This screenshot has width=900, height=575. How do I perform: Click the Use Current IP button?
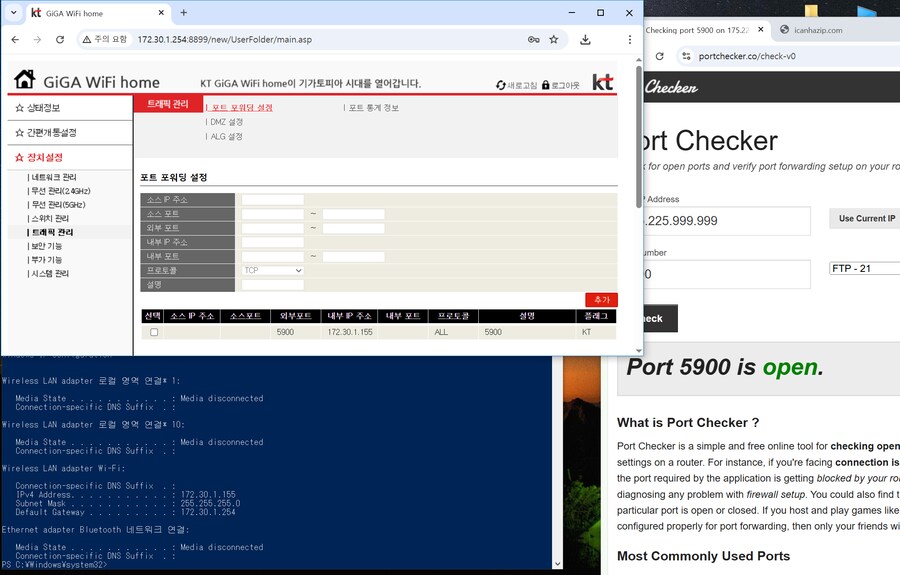(x=864, y=218)
